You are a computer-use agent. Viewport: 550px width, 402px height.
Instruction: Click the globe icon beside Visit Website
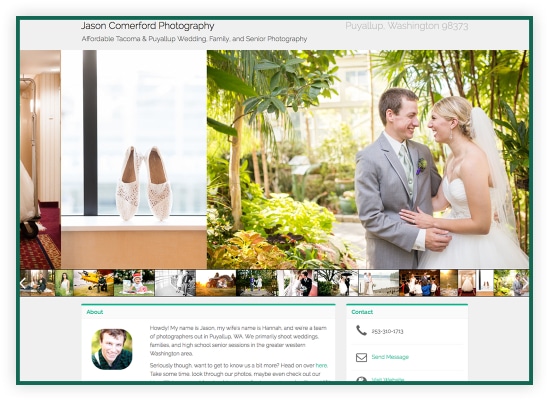[x=361, y=379]
